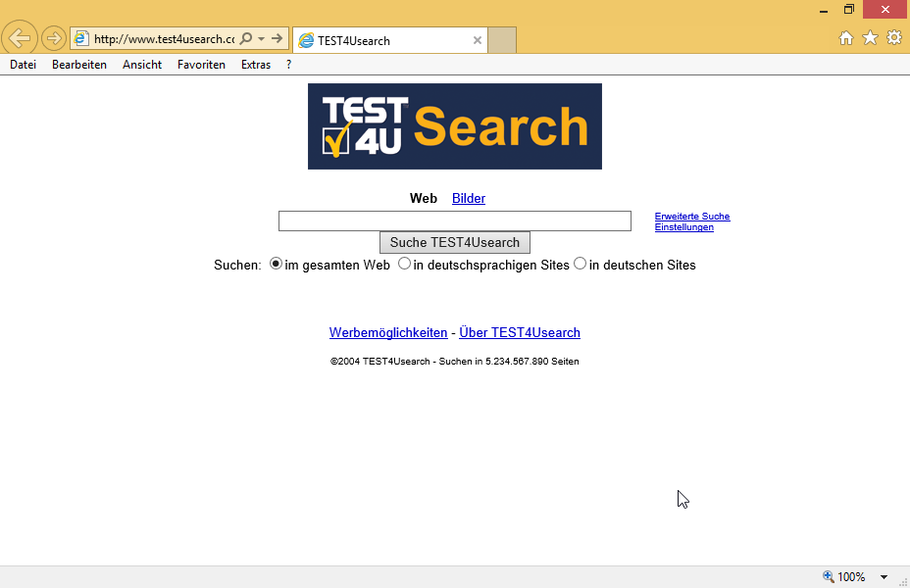910x588 pixels.
Task: Open the Über TEST4Usearch link
Action: click(520, 333)
